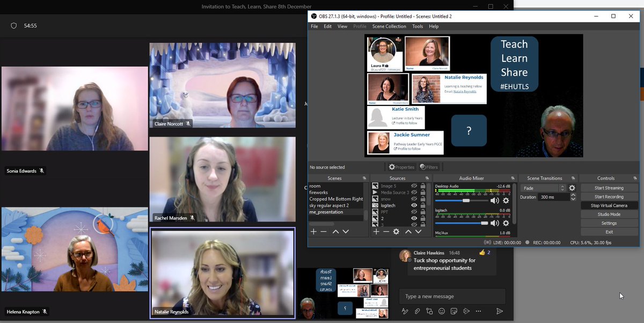
Task: Open the sticker picker in Teams chat
Action: [454, 311]
